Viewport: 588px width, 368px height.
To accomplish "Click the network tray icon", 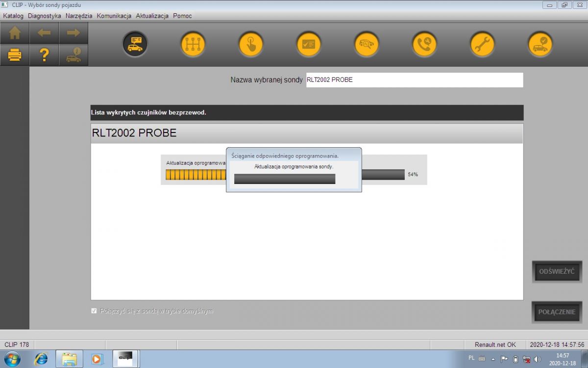I will coord(527,359).
